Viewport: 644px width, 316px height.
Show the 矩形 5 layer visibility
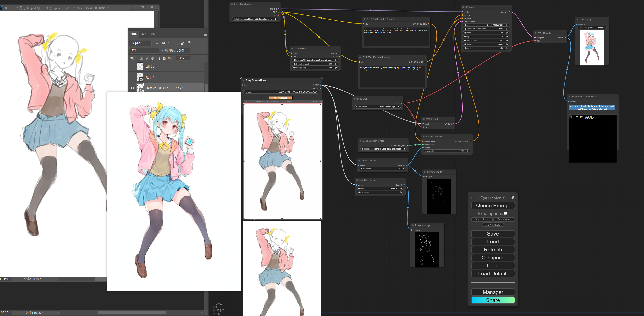click(x=132, y=77)
